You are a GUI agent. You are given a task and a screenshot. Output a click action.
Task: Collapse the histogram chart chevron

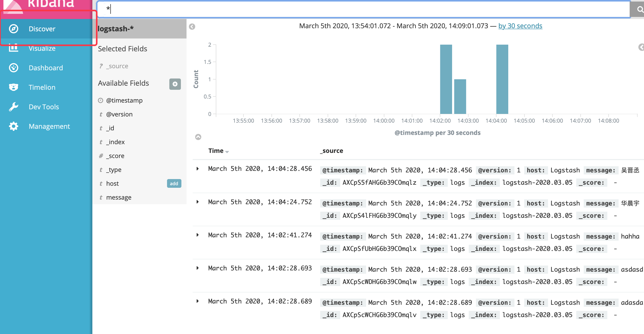(x=198, y=137)
